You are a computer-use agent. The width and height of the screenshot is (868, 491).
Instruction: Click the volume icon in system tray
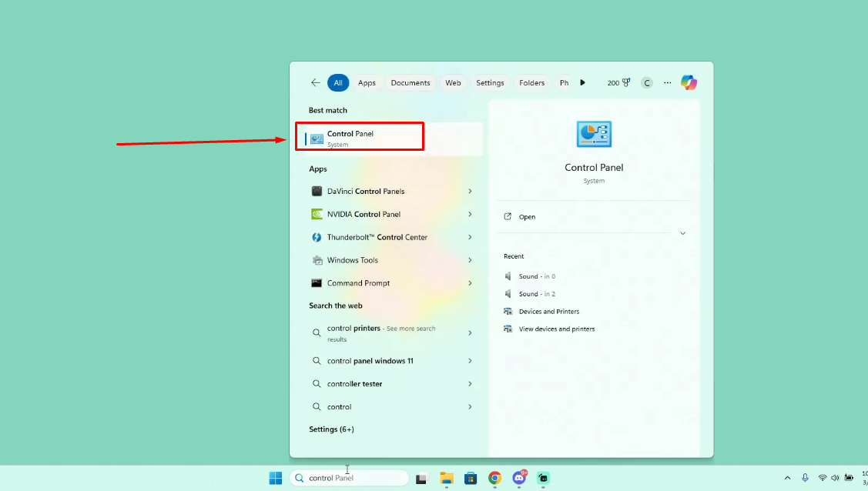[x=835, y=478]
